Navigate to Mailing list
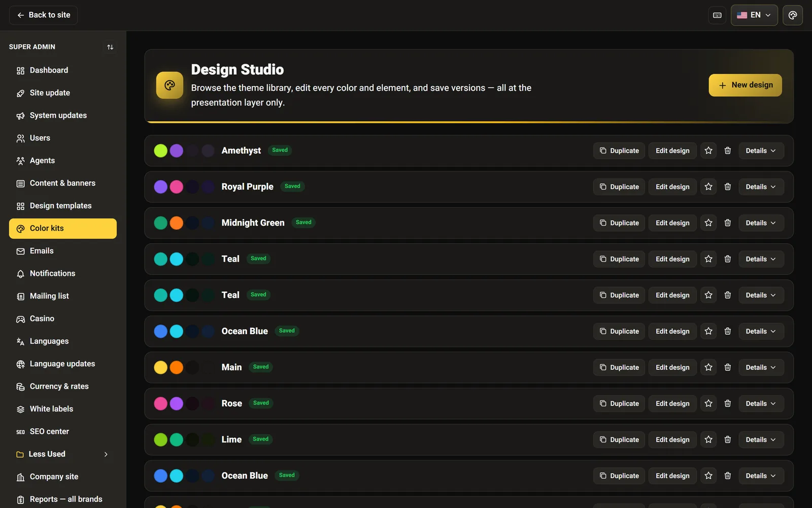The width and height of the screenshot is (812, 508). click(x=63, y=296)
